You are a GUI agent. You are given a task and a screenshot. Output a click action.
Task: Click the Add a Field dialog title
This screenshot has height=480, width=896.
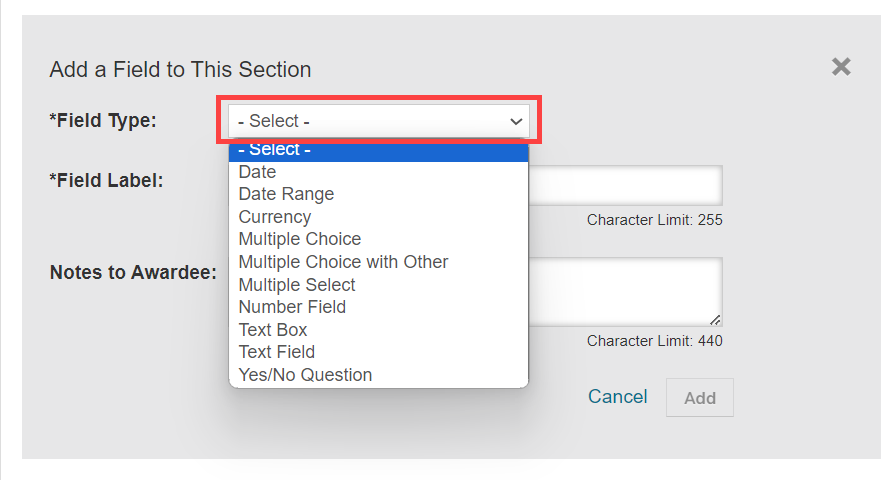pyautogui.click(x=180, y=70)
